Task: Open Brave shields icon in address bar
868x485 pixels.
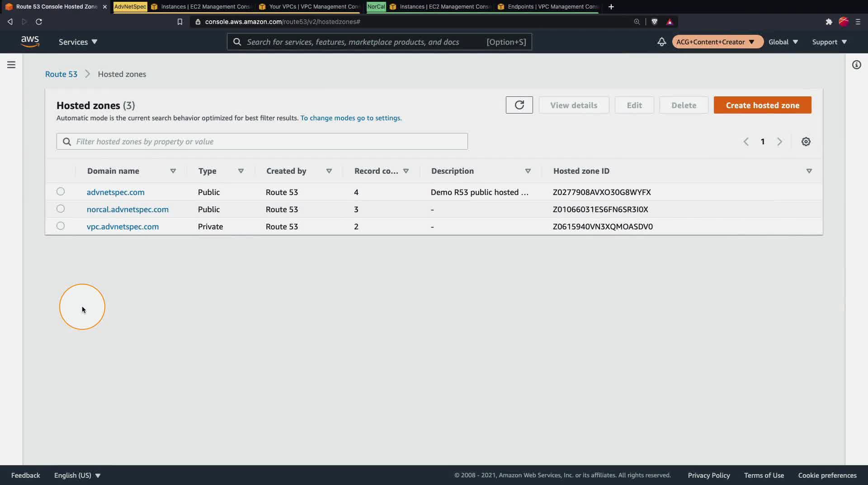Action: [654, 22]
